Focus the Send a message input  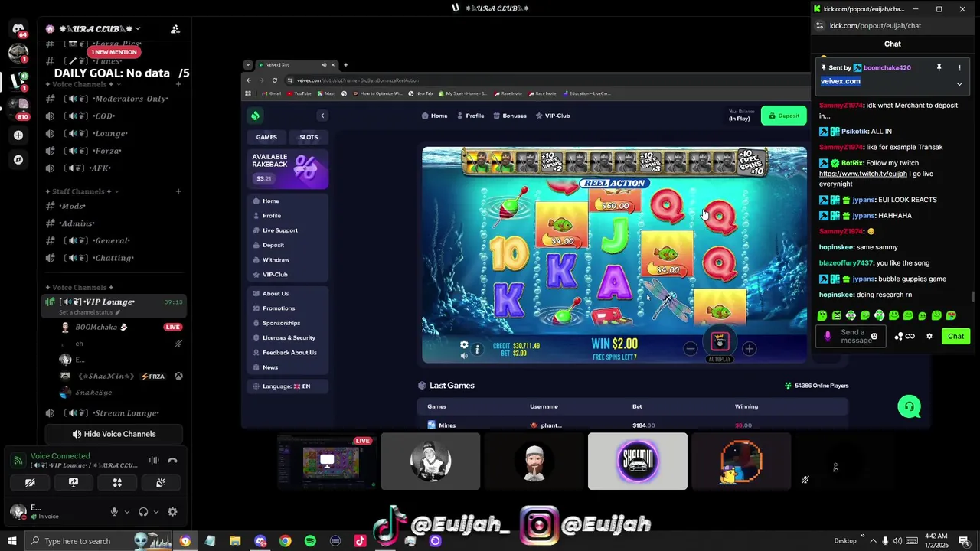coord(851,337)
